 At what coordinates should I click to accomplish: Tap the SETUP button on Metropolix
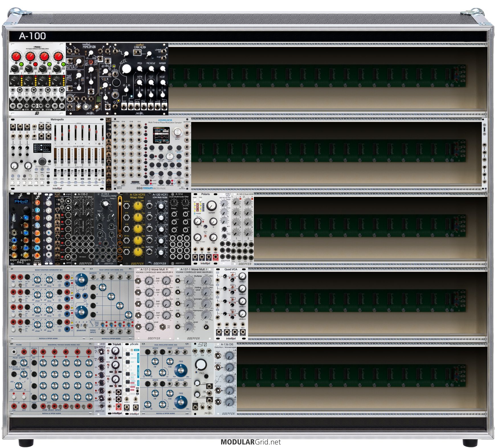pyautogui.click(x=30, y=176)
